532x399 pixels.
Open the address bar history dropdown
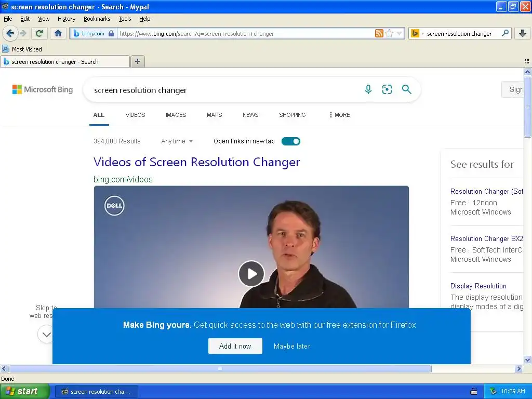(400, 33)
